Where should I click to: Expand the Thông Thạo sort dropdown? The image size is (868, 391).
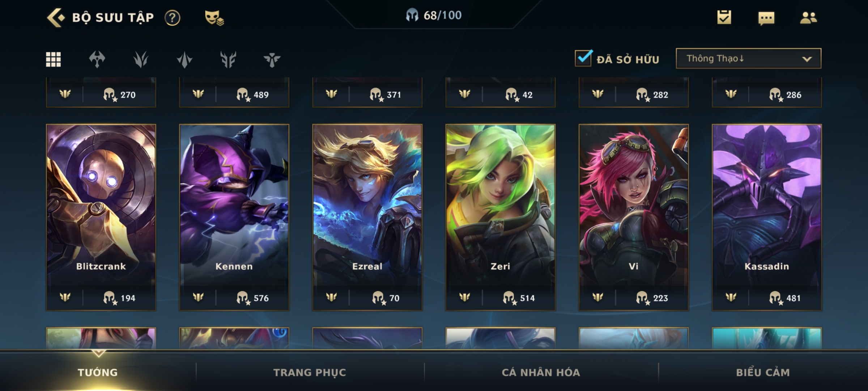click(748, 58)
